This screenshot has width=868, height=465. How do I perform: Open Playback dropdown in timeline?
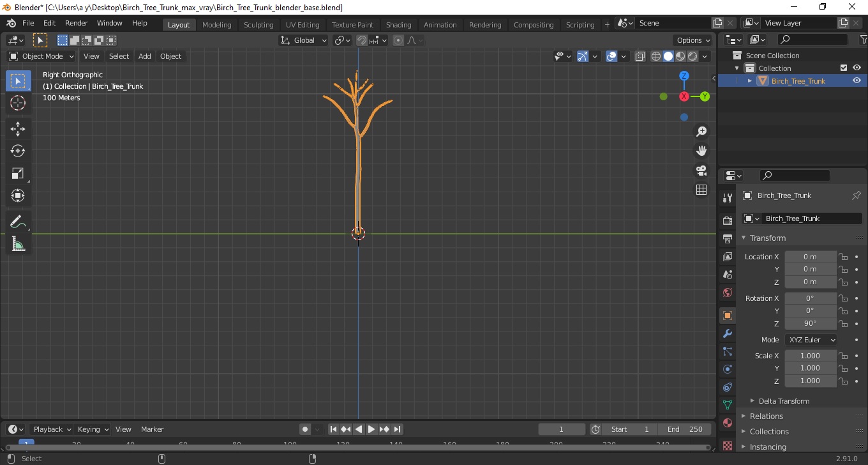pos(52,429)
